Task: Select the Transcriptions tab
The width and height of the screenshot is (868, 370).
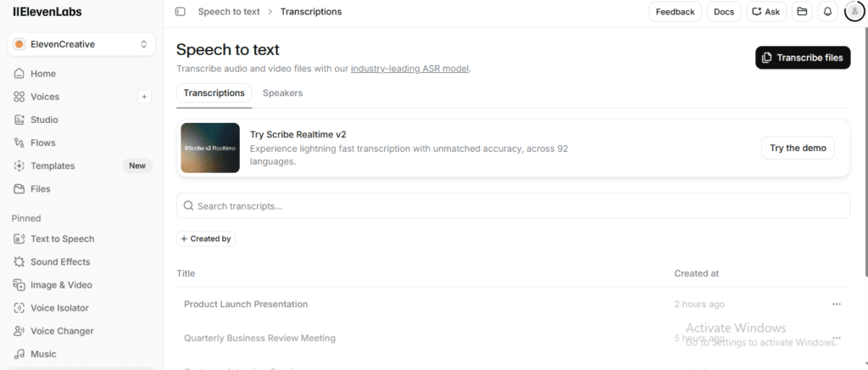Action: tap(214, 93)
